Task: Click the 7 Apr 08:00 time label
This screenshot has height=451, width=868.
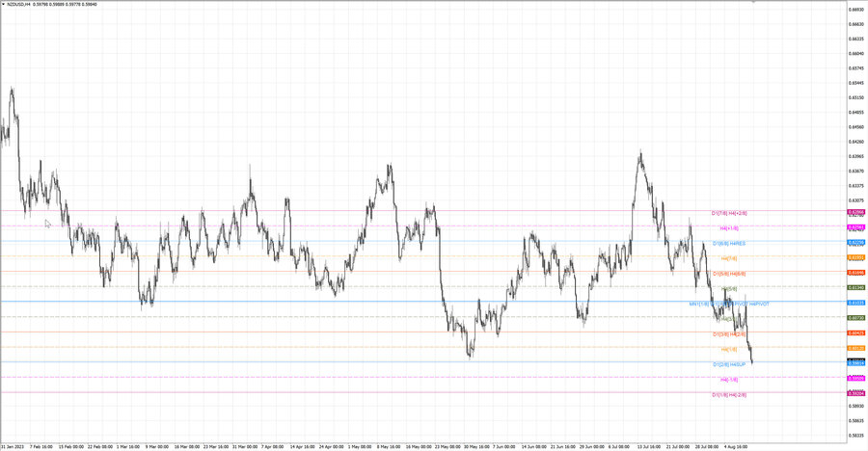Action: (272, 446)
